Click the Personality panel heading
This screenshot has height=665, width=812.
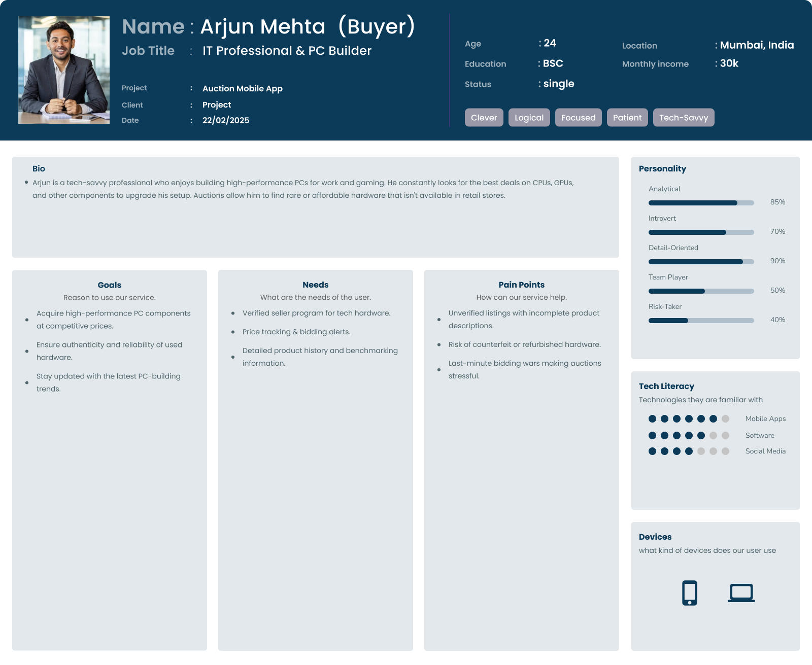662,168
